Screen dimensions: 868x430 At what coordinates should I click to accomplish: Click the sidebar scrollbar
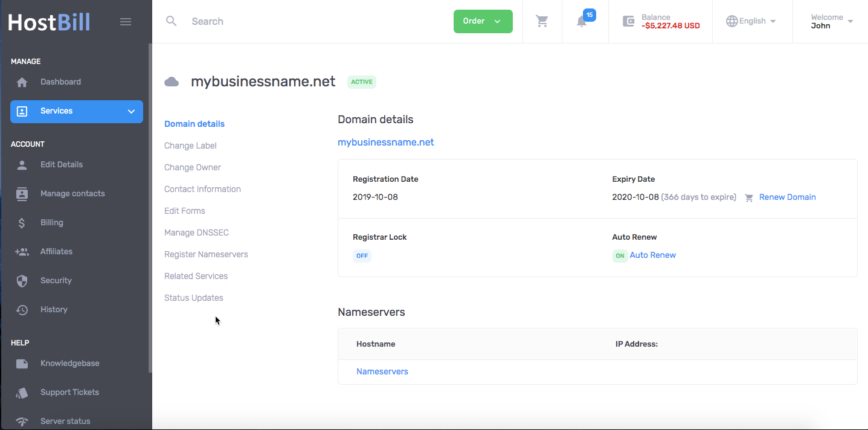(150, 208)
